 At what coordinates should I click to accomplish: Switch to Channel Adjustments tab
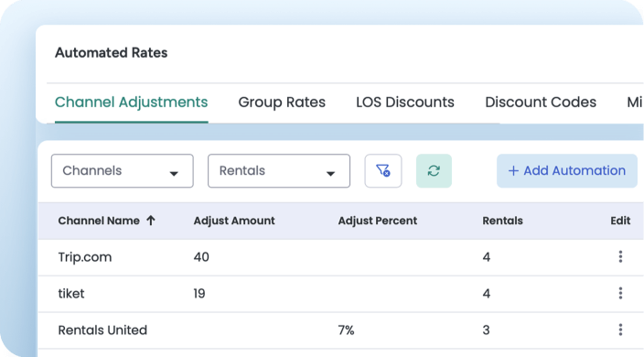click(132, 103)
